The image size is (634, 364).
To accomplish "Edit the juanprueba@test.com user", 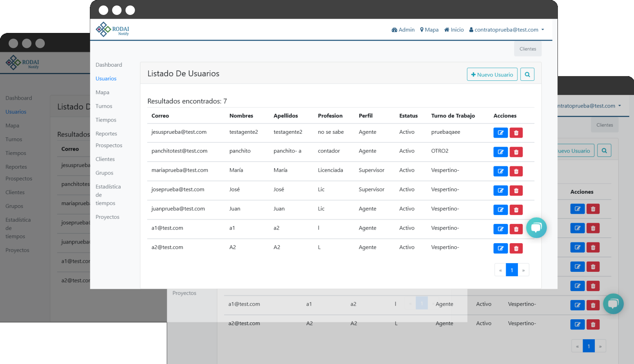I will pyautogui.click(x=500, y=209).
